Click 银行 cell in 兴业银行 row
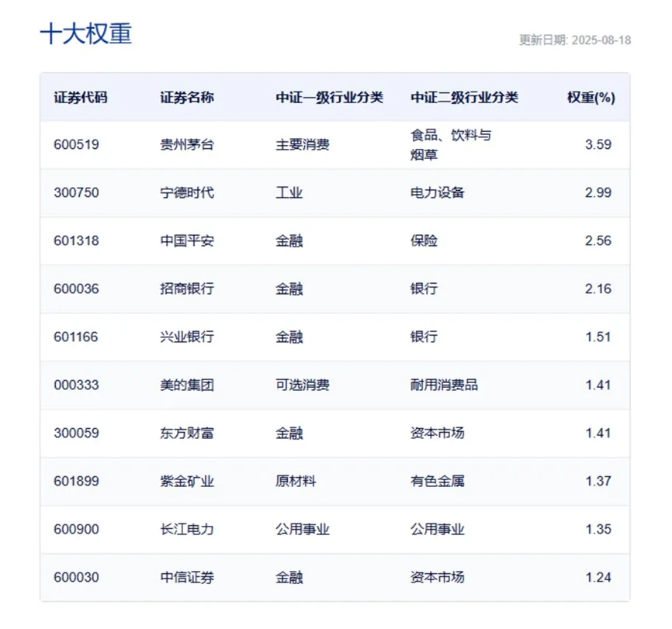The height and width of the screenshot is (629, 672). point(424,337)
